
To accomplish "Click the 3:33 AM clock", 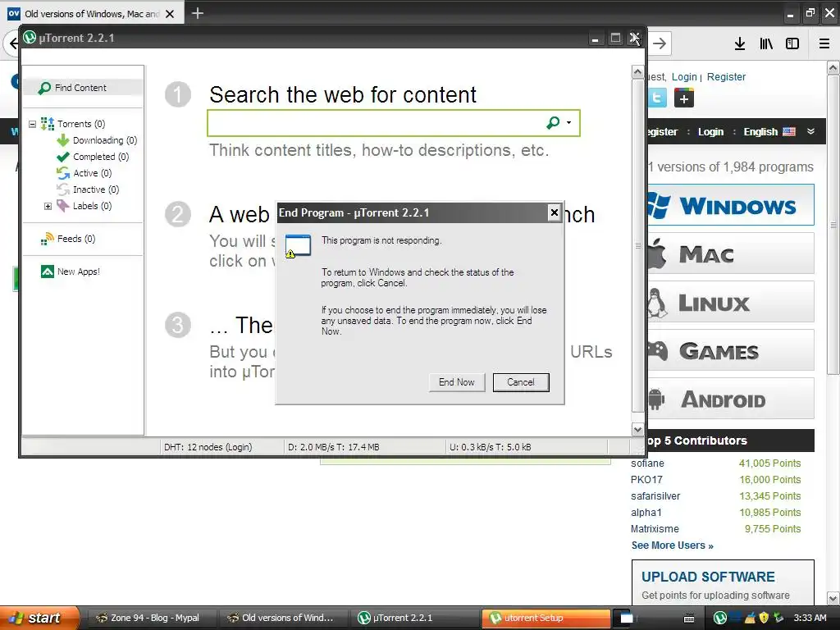I will coord(810,618).
